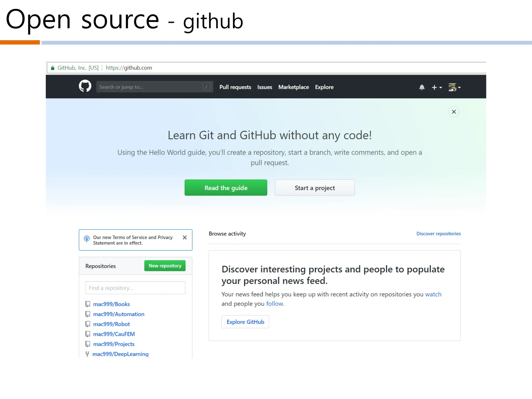Click Start a project button
532x399 pixels.
pyautogui.click(x=315, y=188)
